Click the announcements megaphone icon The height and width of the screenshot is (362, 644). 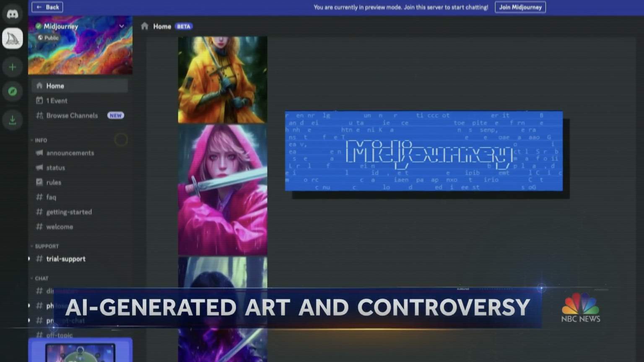tap(39, 153)
